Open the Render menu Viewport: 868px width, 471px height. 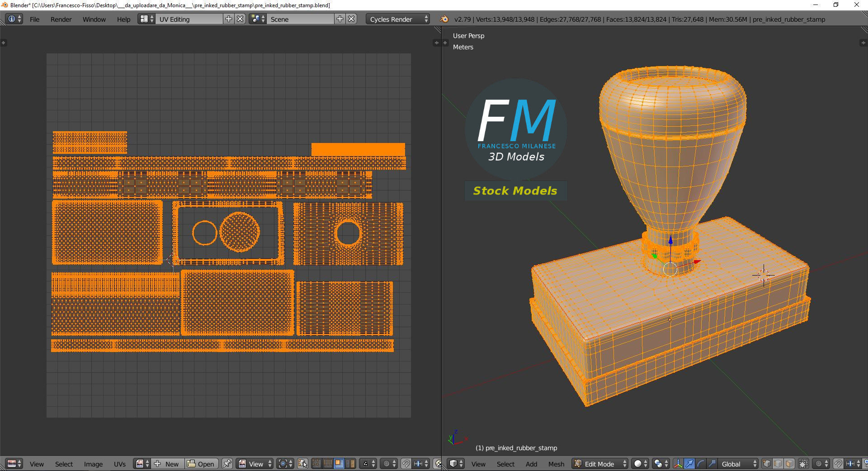click(x=61, y=19)
